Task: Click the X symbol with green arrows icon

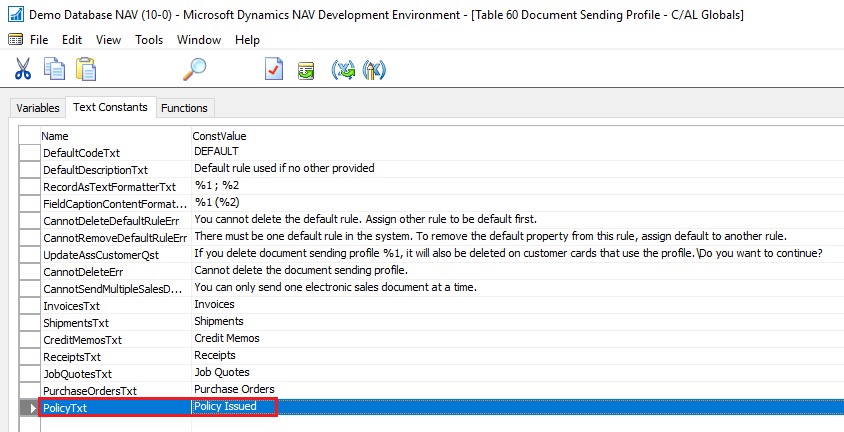Action: point(345,69)
